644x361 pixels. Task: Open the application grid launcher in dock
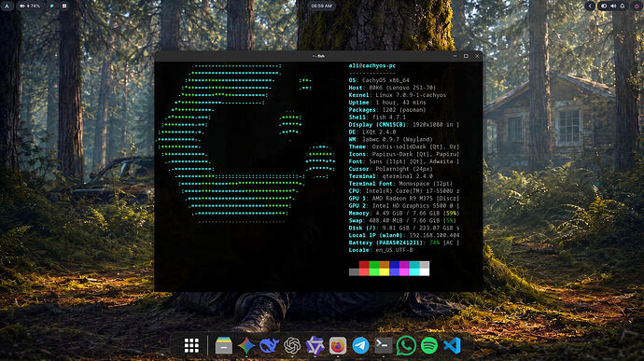click(x=191, y=345)
